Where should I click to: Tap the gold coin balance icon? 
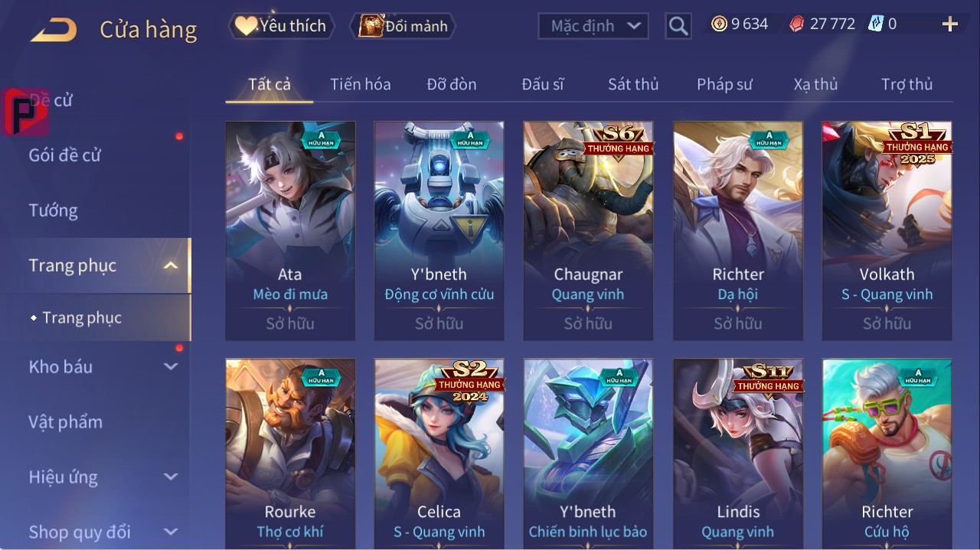[719, 24]
